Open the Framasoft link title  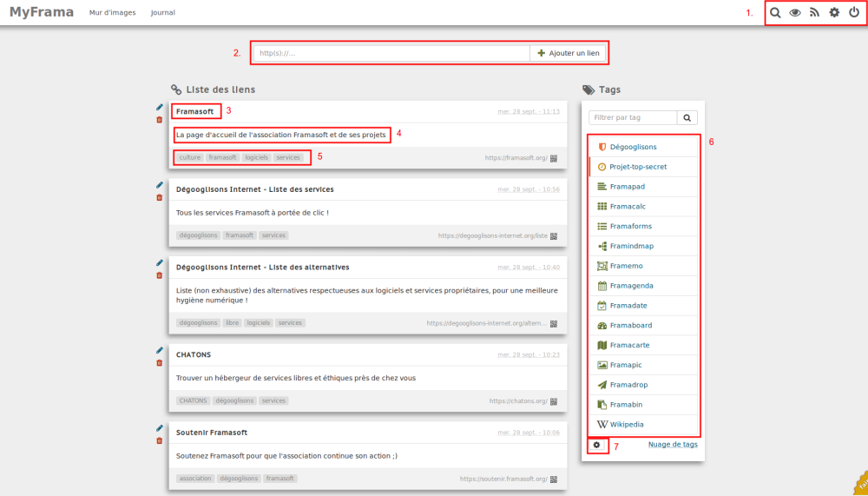[194, 111]
